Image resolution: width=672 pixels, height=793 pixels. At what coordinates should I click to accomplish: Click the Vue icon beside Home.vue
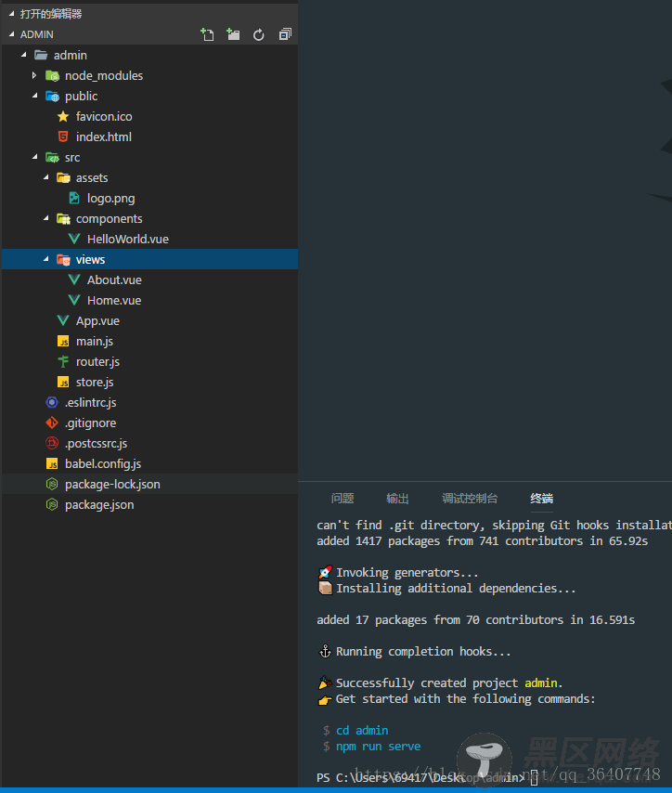click(x=74, y=301)
